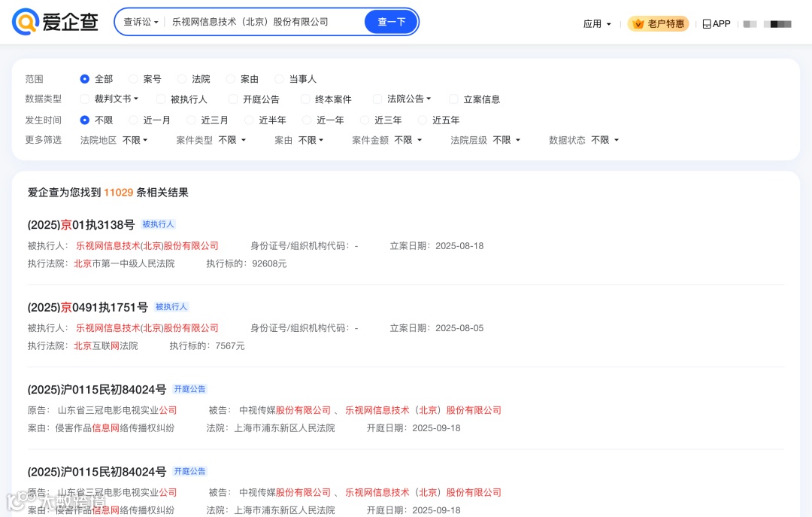
Task: Open case (2025)京01执3138号
Action: click(x=81, y=224)
